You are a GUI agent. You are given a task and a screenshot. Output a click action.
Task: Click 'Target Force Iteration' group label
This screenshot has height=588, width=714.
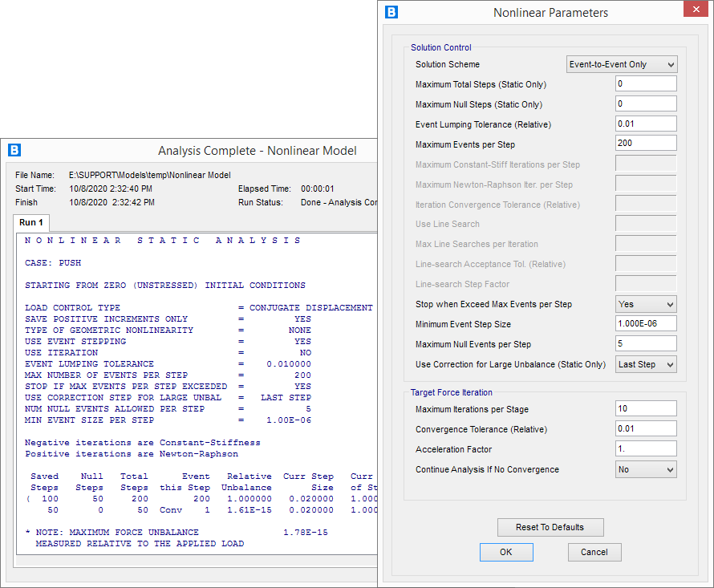pos(451,392)
